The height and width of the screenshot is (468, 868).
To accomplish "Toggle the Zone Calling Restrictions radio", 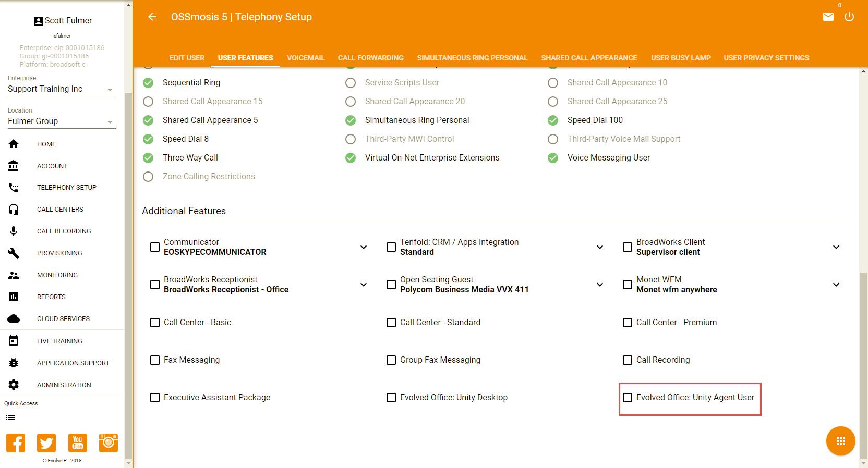I will point(148,177).
